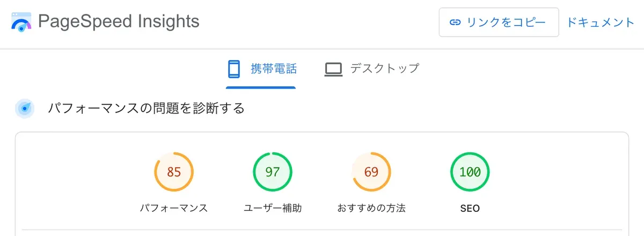The width and height of the screenshot is (644, 236).
Task: Click the blue radar diagnose icon
Action: click(25, 108)
